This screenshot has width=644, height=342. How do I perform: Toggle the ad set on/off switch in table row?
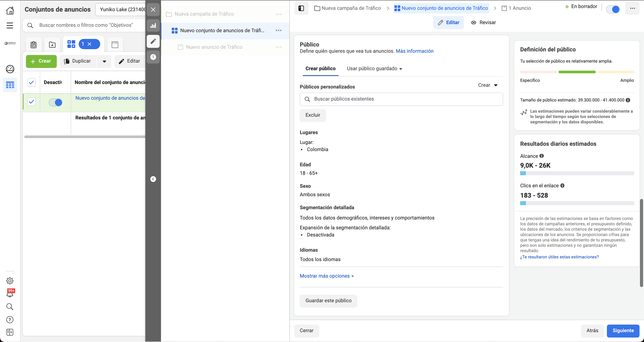55,102
